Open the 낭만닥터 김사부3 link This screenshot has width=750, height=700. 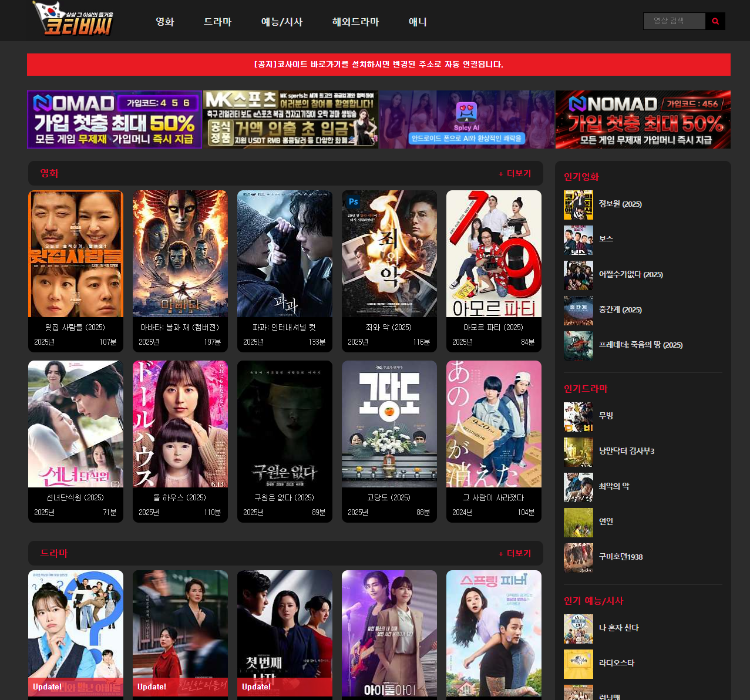click(x=626, y=451)
